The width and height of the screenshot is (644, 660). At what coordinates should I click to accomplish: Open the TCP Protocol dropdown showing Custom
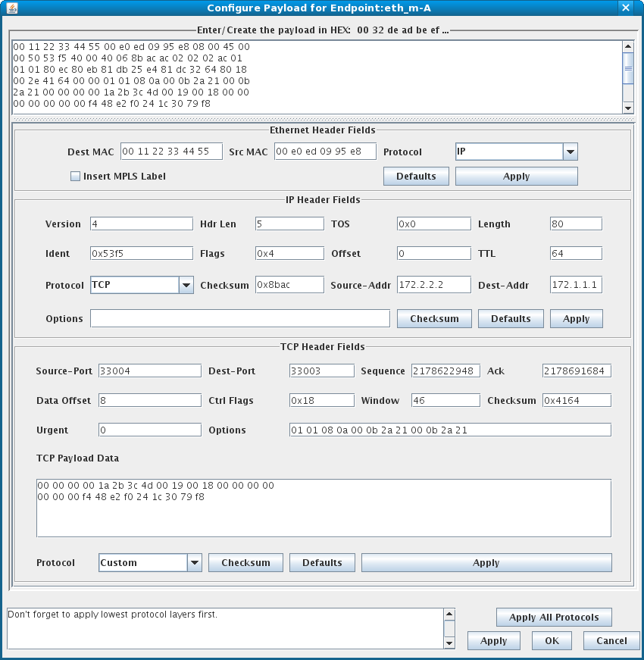195,563
